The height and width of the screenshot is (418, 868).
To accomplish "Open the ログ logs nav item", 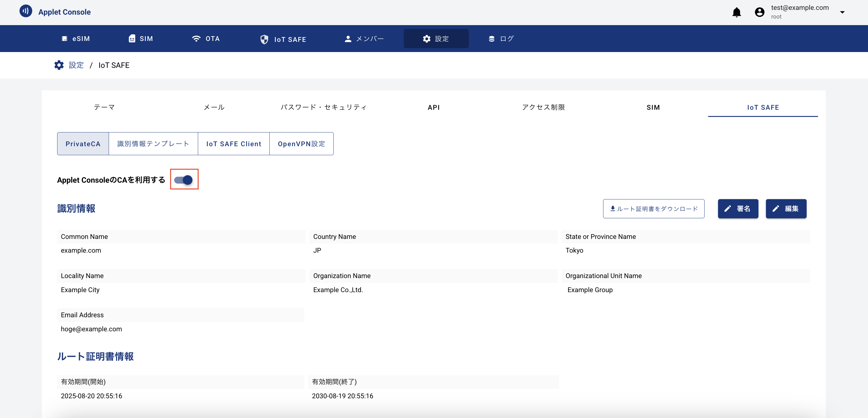I will (501, 39).
